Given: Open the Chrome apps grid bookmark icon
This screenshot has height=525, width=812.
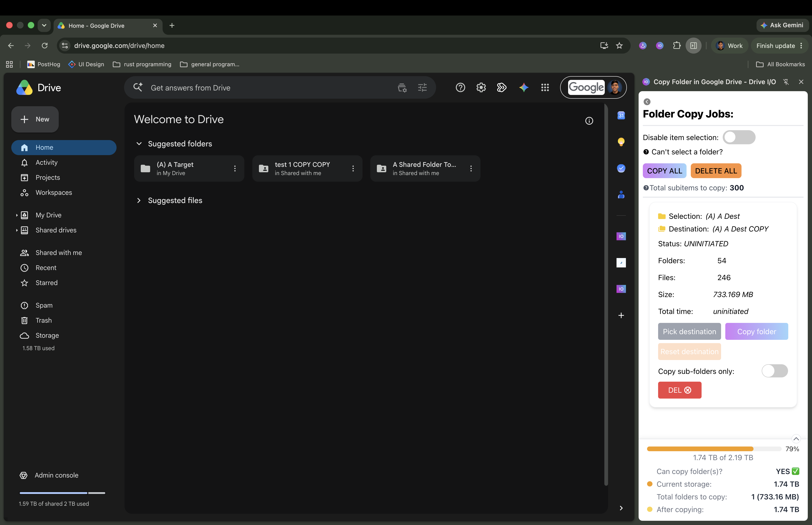Looking at the screenshot, I should tap(10, 64).
